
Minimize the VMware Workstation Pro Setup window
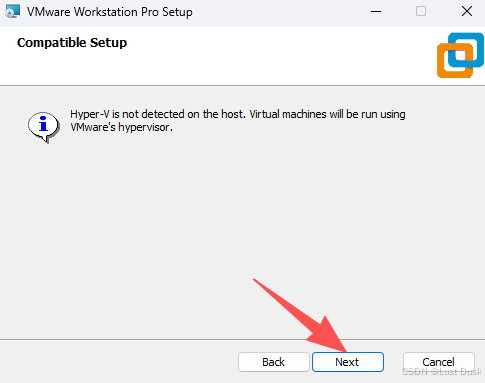point(376,12)
